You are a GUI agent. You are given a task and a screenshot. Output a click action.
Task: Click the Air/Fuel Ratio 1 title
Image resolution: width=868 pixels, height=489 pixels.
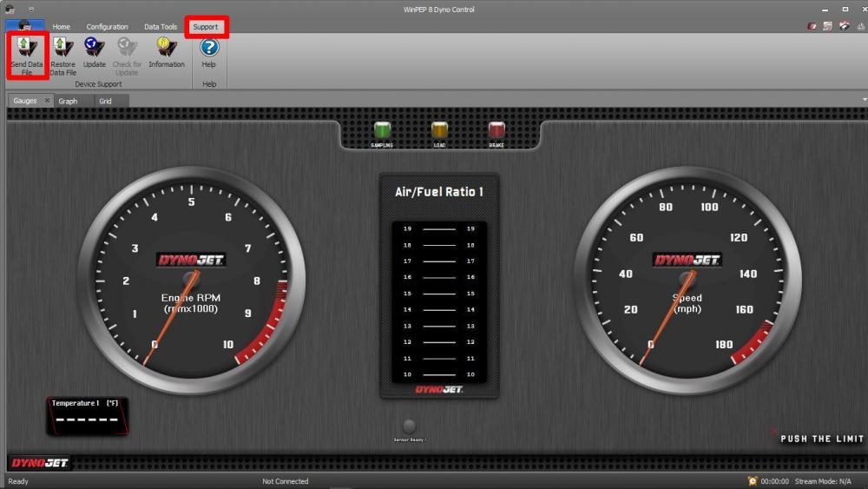(439, 192)
